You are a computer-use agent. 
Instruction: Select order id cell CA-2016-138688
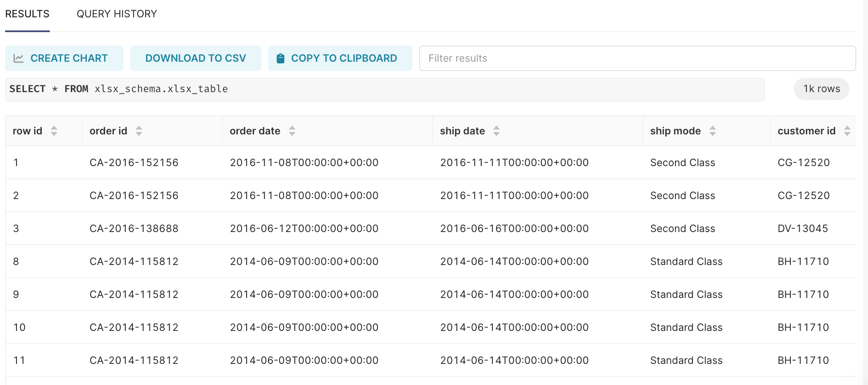(134, 229)
